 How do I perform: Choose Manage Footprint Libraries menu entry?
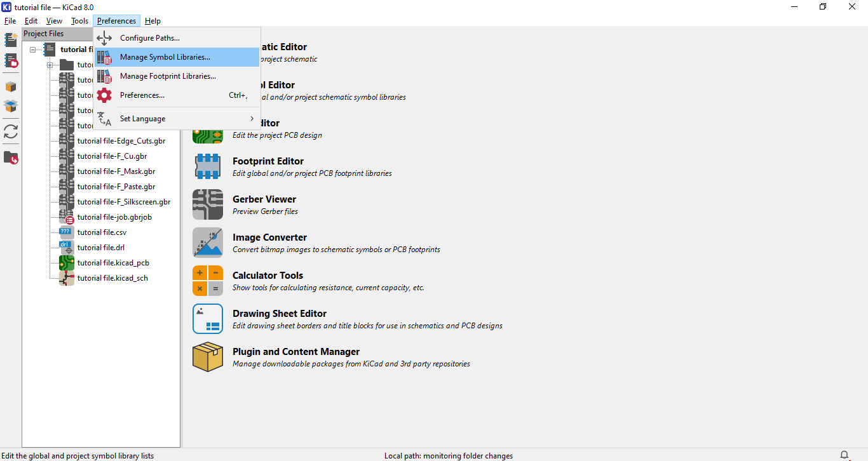(x=177, y=76)
